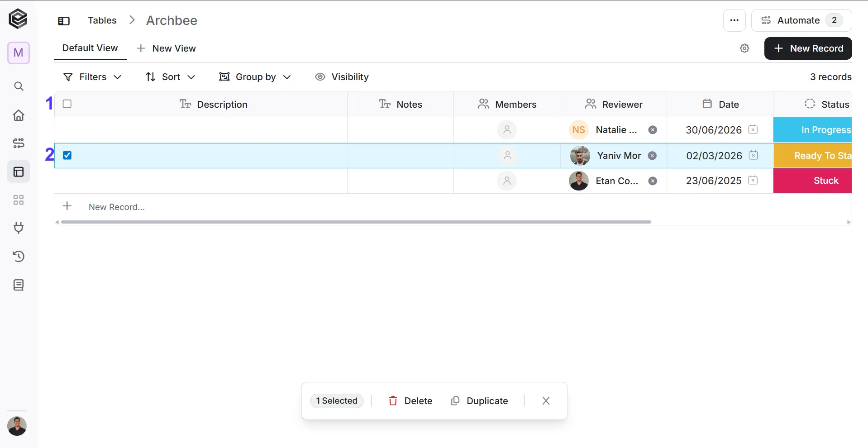
Task: Add a member in the Etan Co... row
Action: (x=507, y=181)
